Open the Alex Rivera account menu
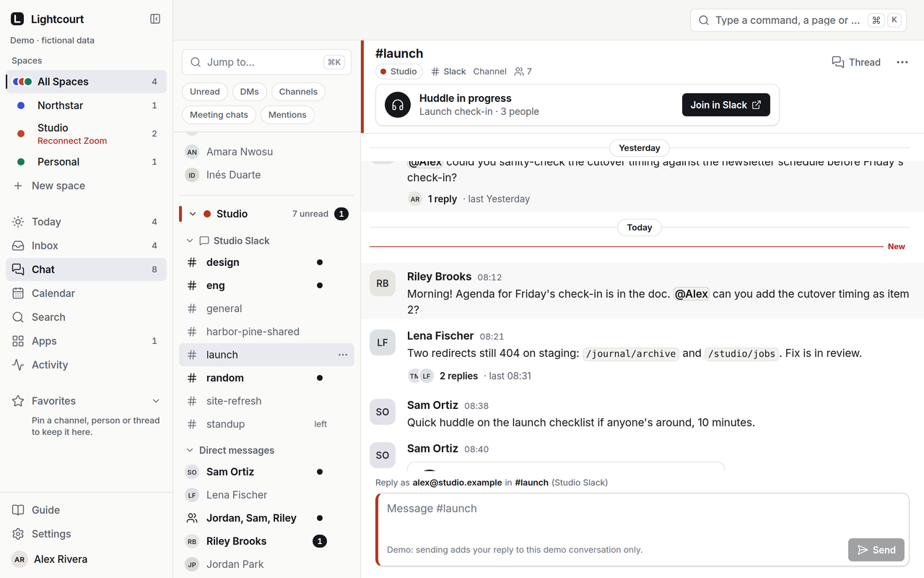This screenshot has height=578, width=924. (86, 559)
